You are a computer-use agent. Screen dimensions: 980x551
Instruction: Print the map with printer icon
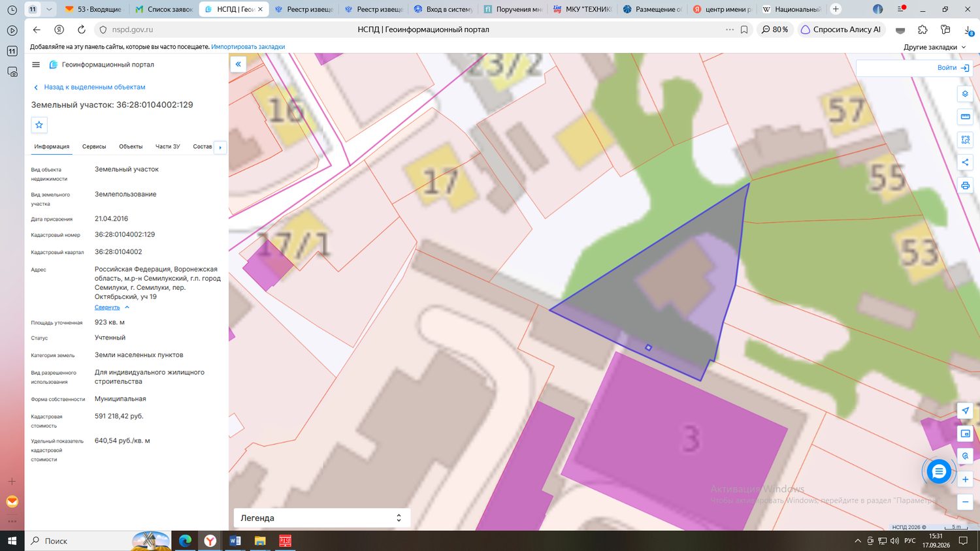(x=965, y=185)
